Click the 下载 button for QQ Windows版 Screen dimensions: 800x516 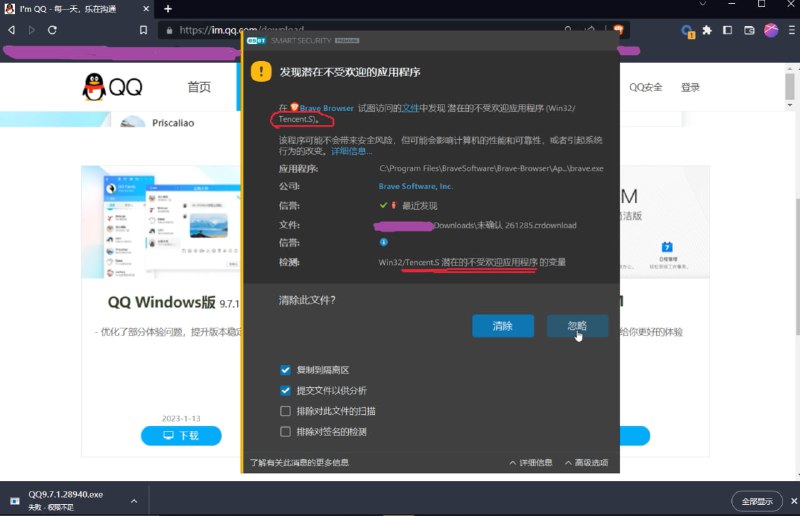click(181, 435)
